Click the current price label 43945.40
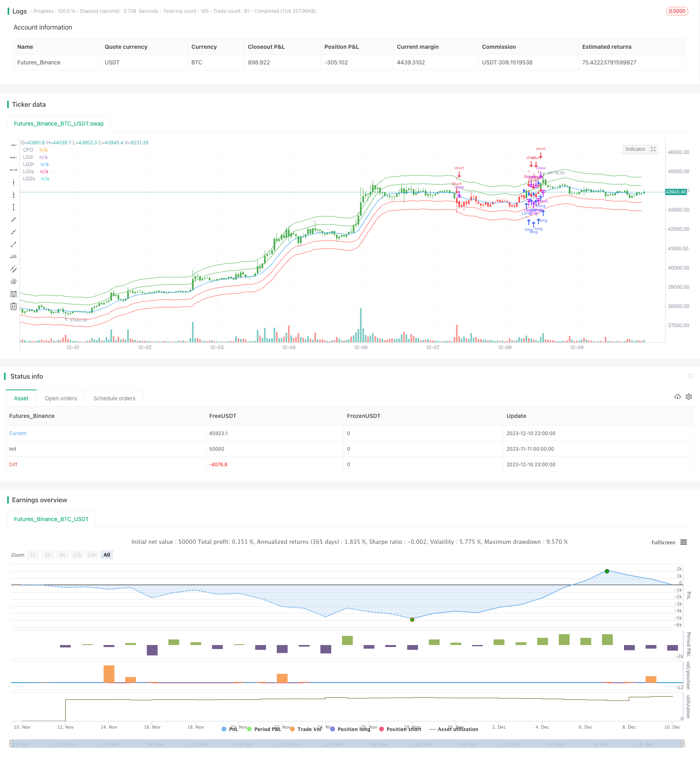This screenshot has width=700, height=759. [x=676, y=192]
